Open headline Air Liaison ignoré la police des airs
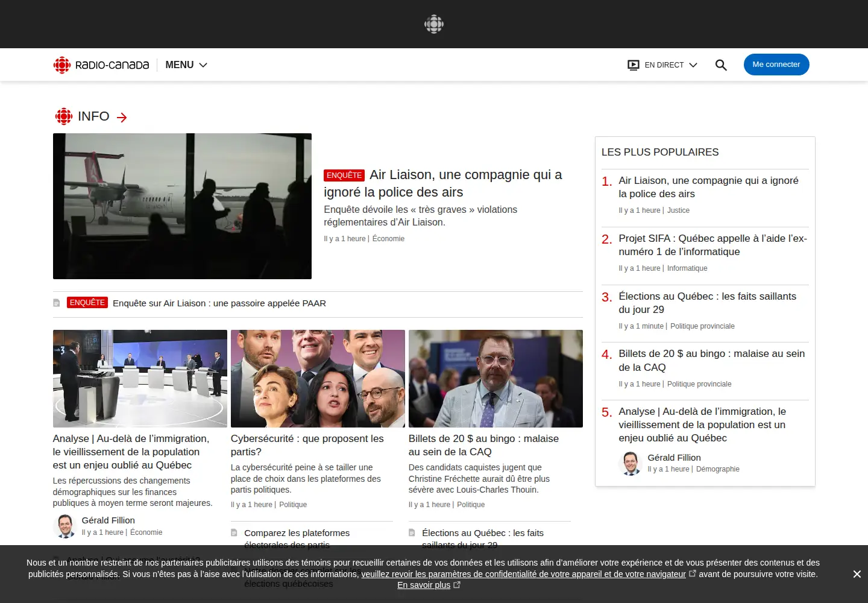 (x=443, y=183)
